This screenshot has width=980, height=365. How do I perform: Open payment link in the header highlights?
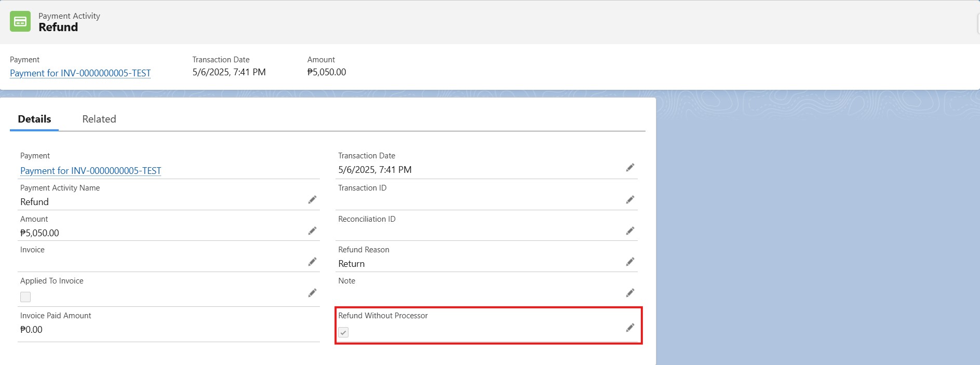(x=80, y=73)
